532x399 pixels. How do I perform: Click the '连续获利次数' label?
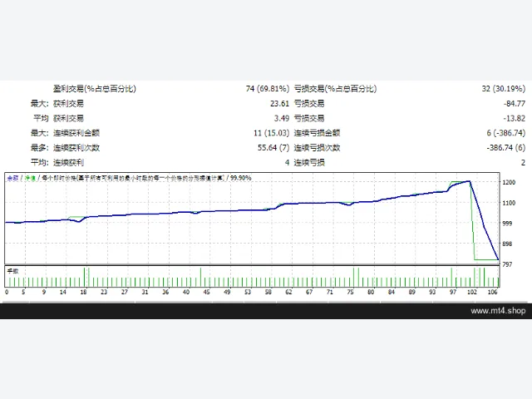[76, 148]
